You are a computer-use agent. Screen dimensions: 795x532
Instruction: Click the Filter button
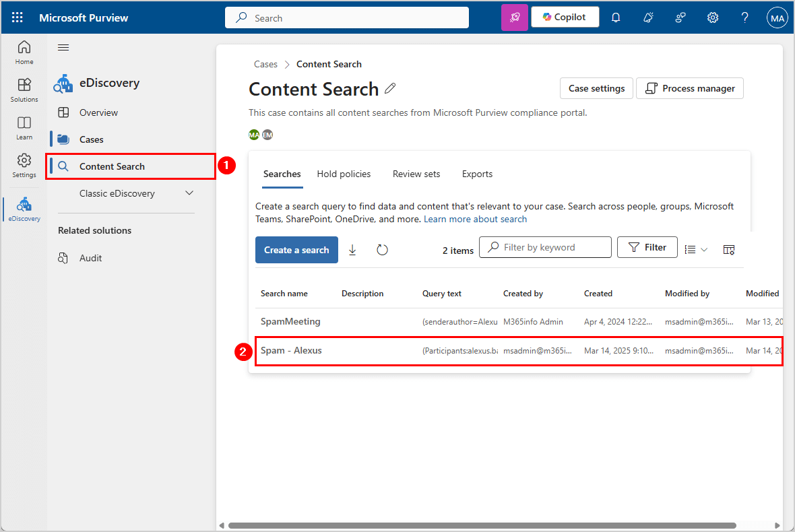(647, 247)
